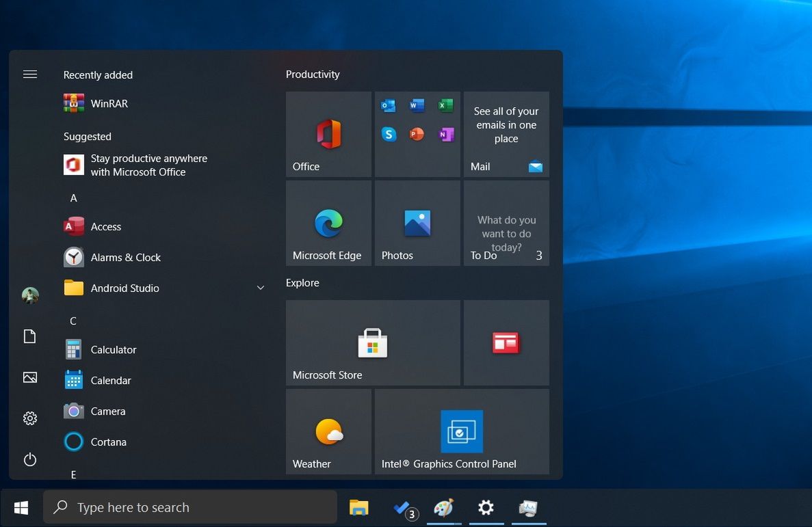Open Settings from the Start sidebar gear
The height and width of the screenshot is (527, 812).
coord(29,418)
